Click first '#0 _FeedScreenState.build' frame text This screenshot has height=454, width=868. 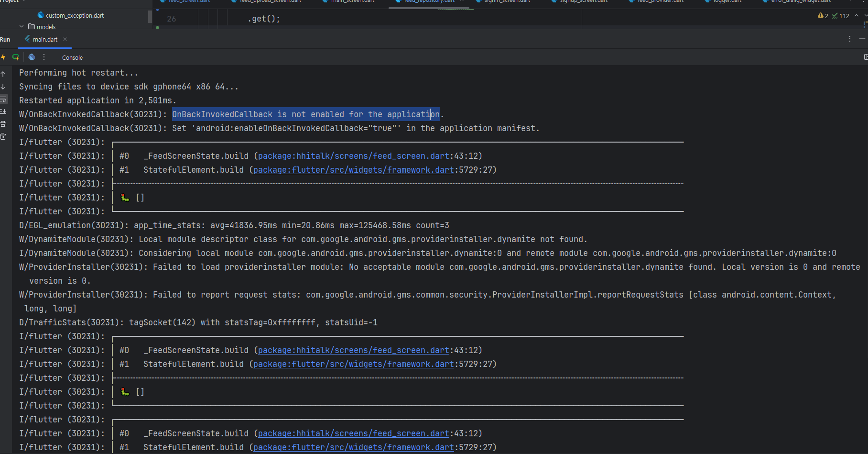pos(184,156)
